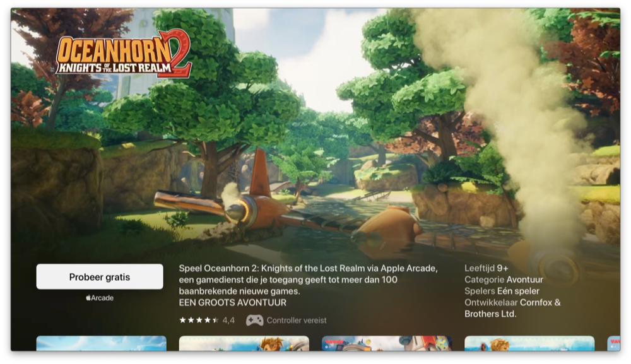Image resolution: width=631 pixels, height=364 pixels.
Task: Open developer "Cornfox & Brothers Ltd."
Action: point(512,308)
